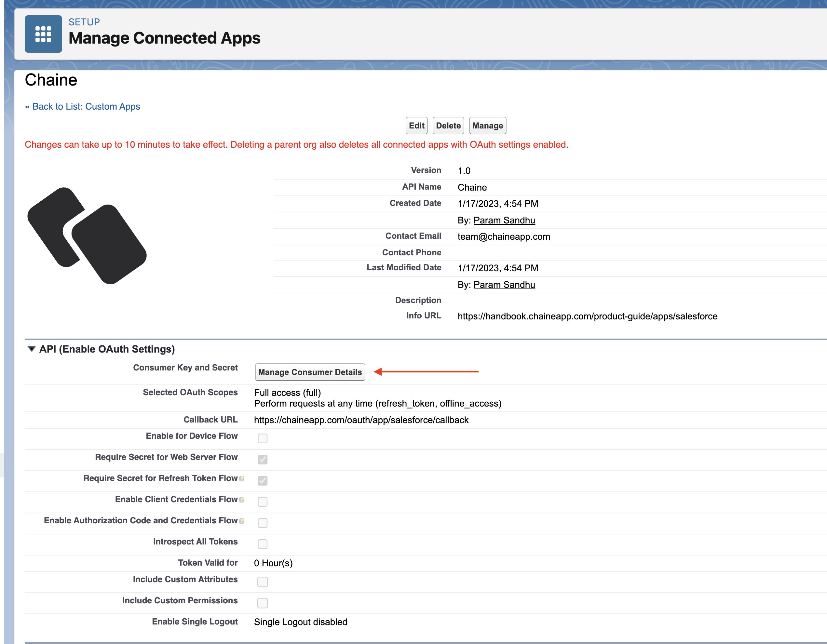Viewport: 827px width, 644px height.
Task: Click the Manage button icon
Action: coord(487,126)
